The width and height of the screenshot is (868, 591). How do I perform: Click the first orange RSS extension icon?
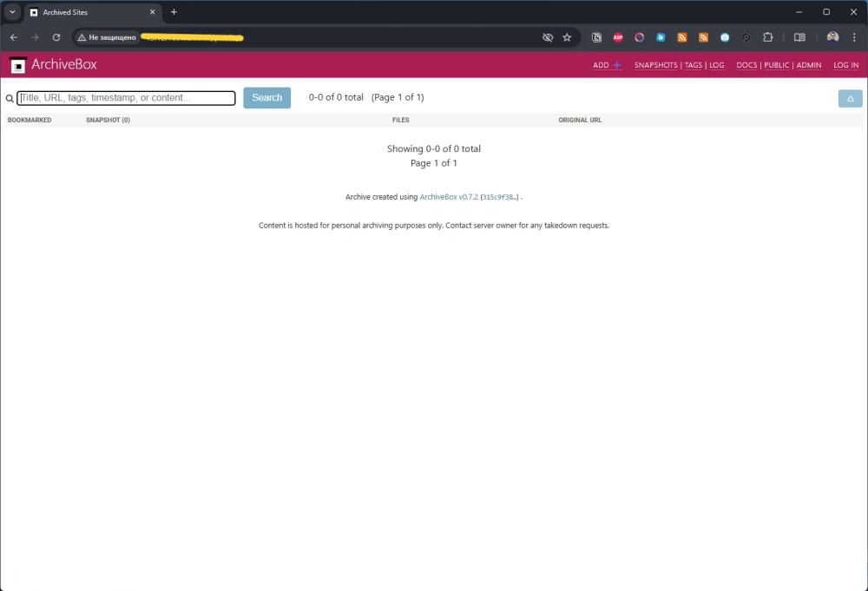[682, 37]
